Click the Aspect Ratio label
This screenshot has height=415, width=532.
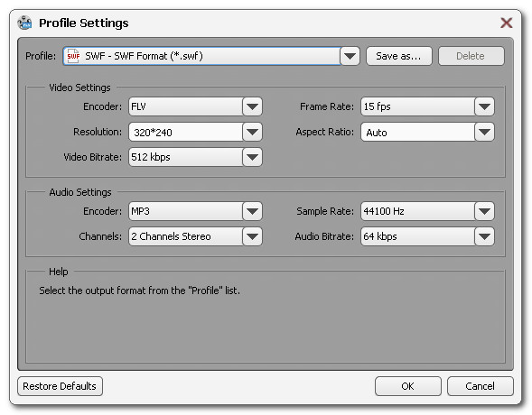coord(324,132)
